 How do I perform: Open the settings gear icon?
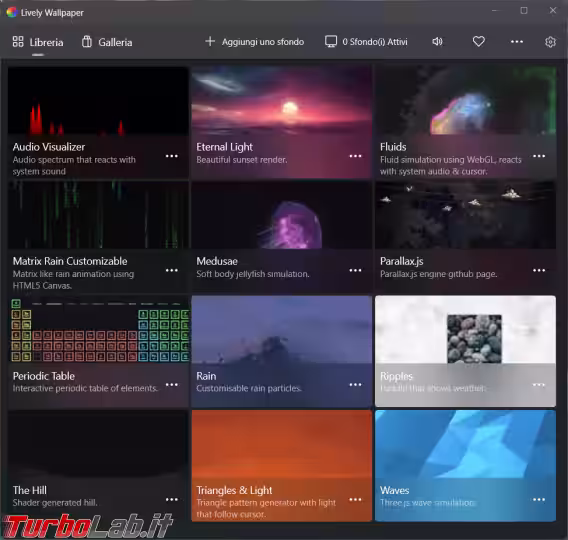(x=550, y=42)
